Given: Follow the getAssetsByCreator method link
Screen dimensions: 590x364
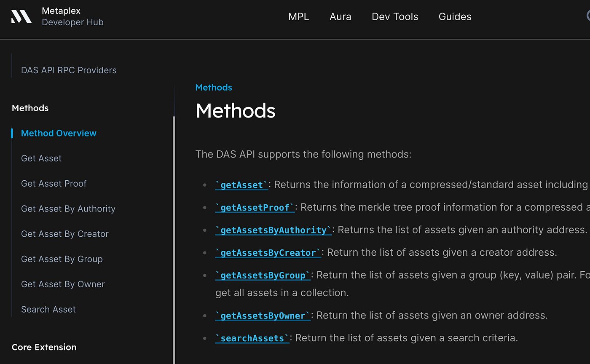Looking at the screenshot, I should (x=268, y=253).
